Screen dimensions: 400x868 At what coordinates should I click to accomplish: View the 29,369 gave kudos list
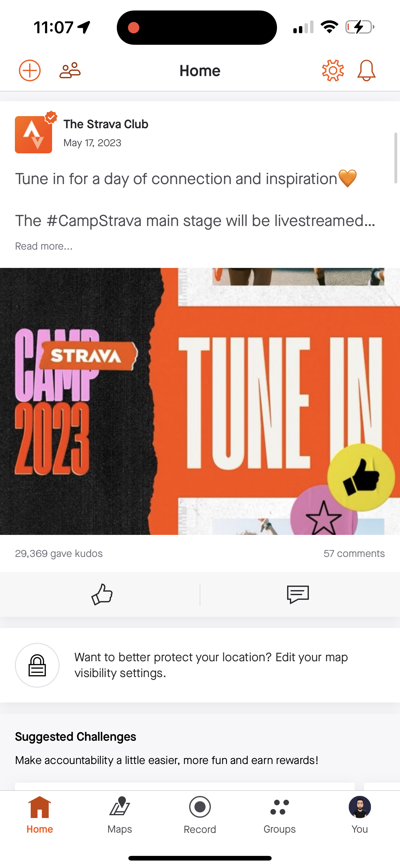click(x=59, y=554)
